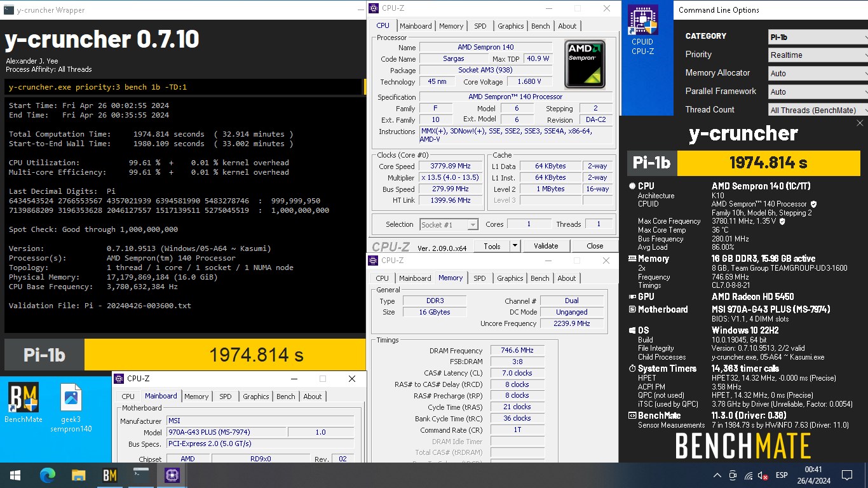Open Bench tab in CPU-Z processor window
Viewport: 868px width, 488px height.
[x=541, y=26]
